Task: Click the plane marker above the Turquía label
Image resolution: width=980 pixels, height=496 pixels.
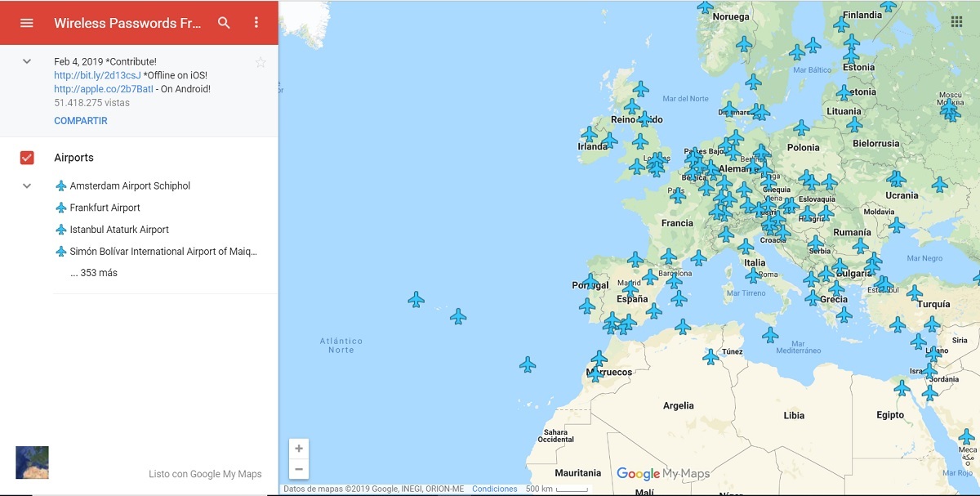Action: 915,293
